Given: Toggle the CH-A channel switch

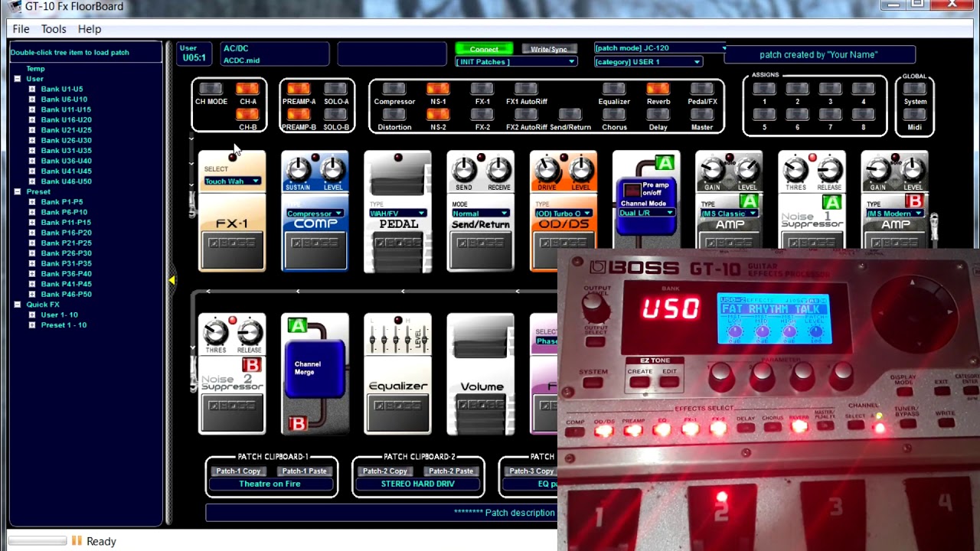Looking at the screenshot, I should coord(247,89).
